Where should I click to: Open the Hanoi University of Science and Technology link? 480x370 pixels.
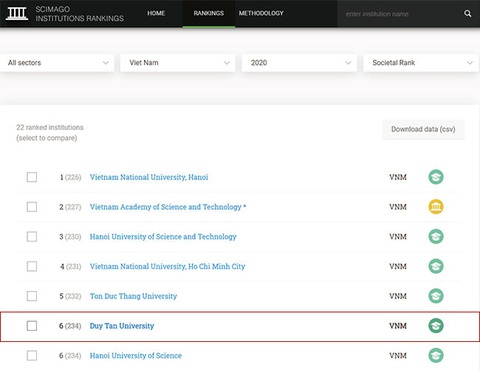coord(163,237)
